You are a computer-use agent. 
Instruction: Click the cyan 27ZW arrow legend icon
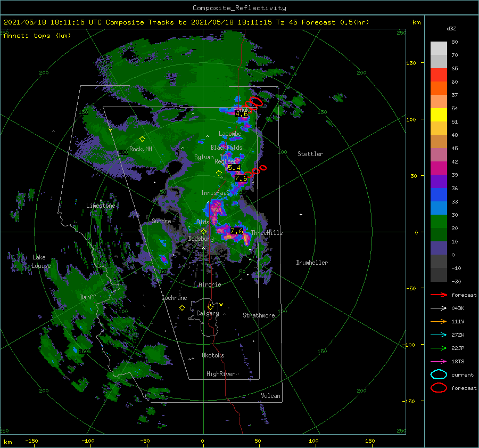coord(439,335)
